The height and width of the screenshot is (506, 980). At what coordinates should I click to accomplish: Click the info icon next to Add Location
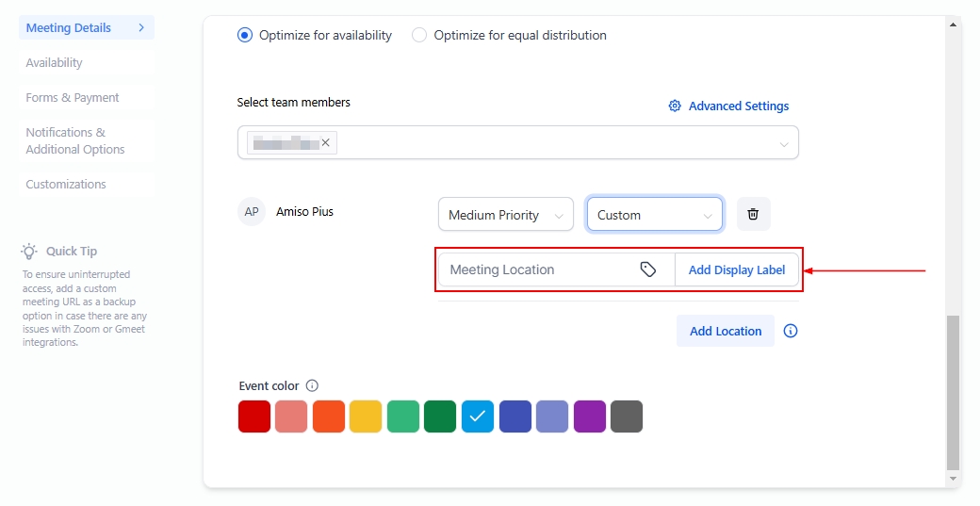791,331
